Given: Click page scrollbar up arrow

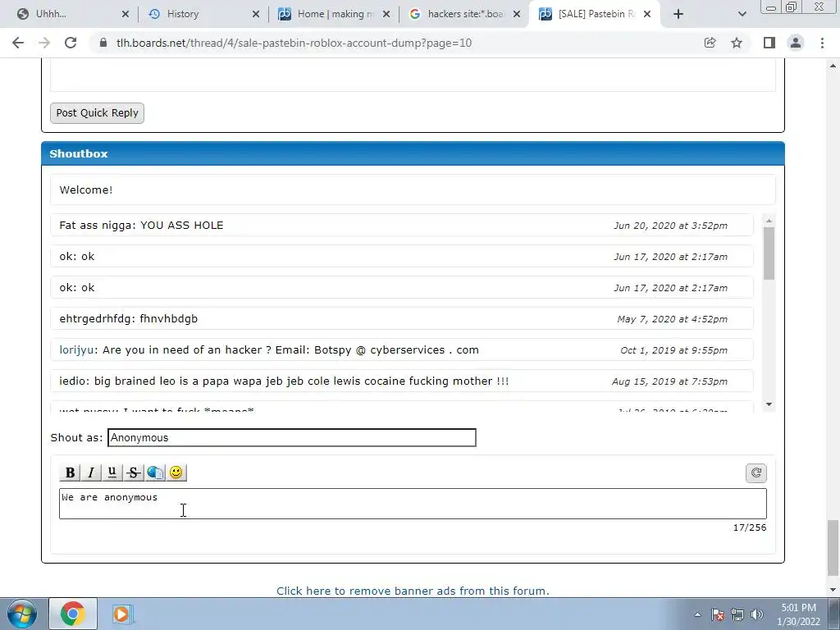Looking at the screenshot, I should pos(833,66).
